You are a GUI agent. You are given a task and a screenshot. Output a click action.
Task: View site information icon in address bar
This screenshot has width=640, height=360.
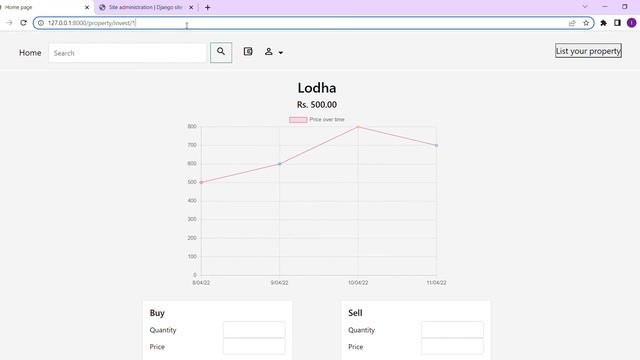pyautogui.click(x=41, y=23)
